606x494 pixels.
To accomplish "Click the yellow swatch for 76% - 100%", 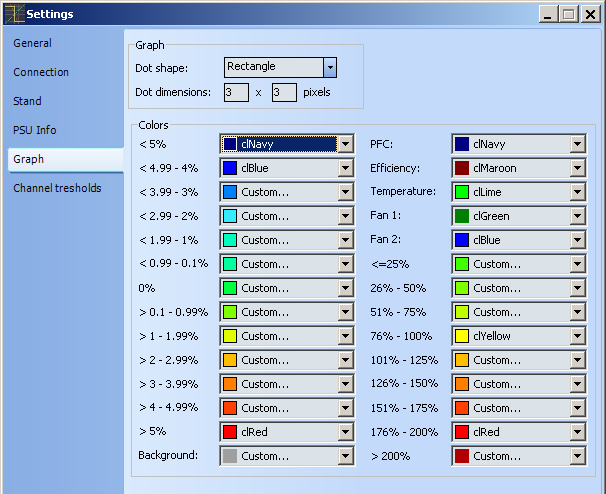I will coord(461,336).
